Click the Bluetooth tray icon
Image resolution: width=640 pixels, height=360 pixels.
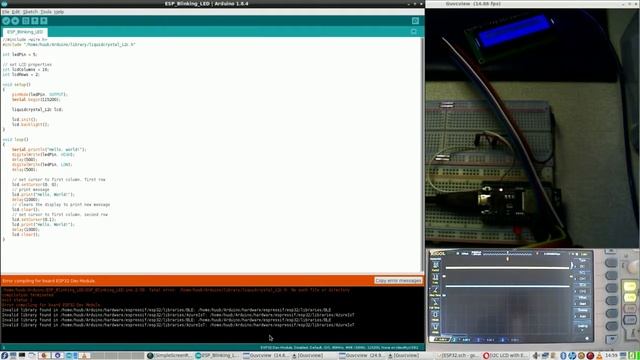563,356
